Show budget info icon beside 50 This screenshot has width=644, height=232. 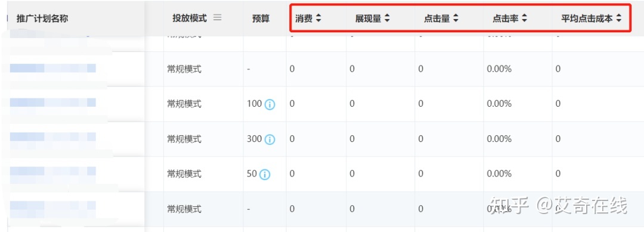tap(265, 175)
